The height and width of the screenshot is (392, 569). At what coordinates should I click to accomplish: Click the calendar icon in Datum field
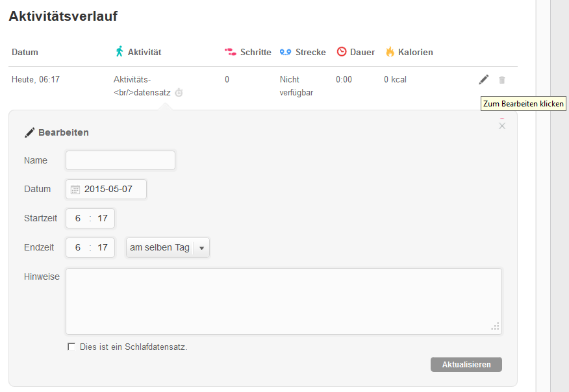75,190
